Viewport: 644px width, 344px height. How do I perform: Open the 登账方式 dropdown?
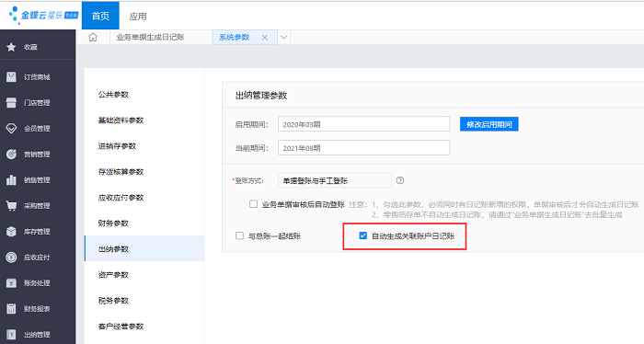point(335,180)
